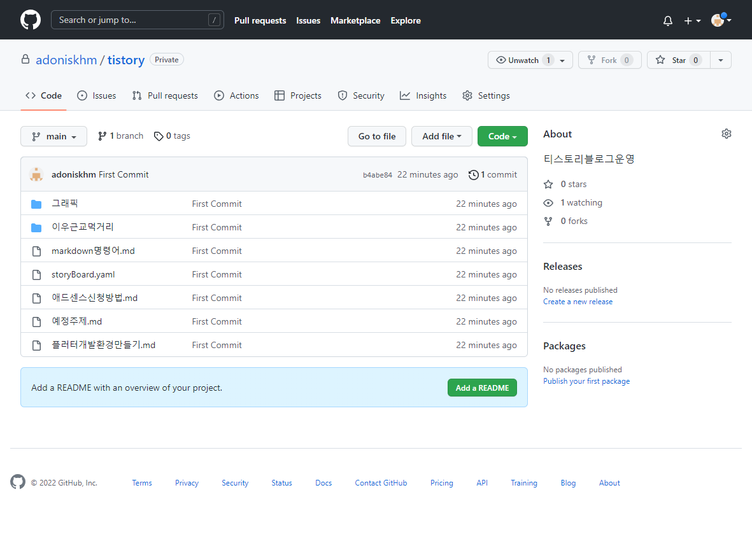Open the 그래픽 folder
752x560 pixels.
(x=65, y=203)
